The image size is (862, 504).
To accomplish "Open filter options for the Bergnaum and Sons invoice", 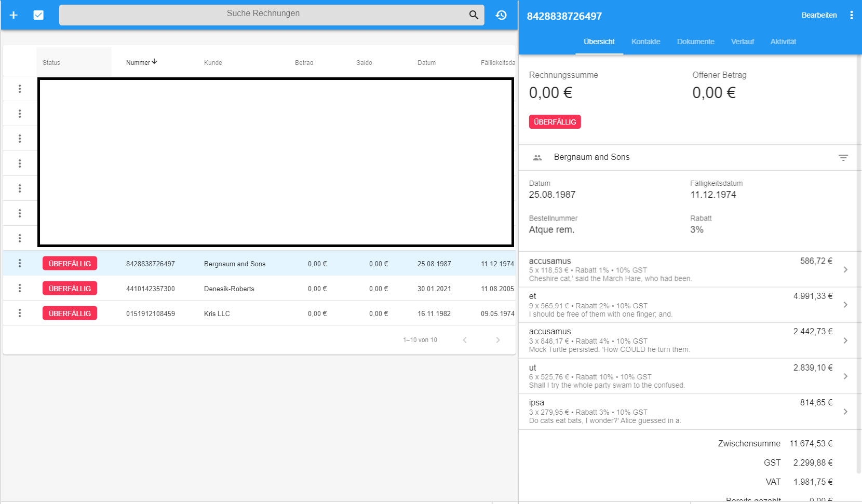I will 843,157.
